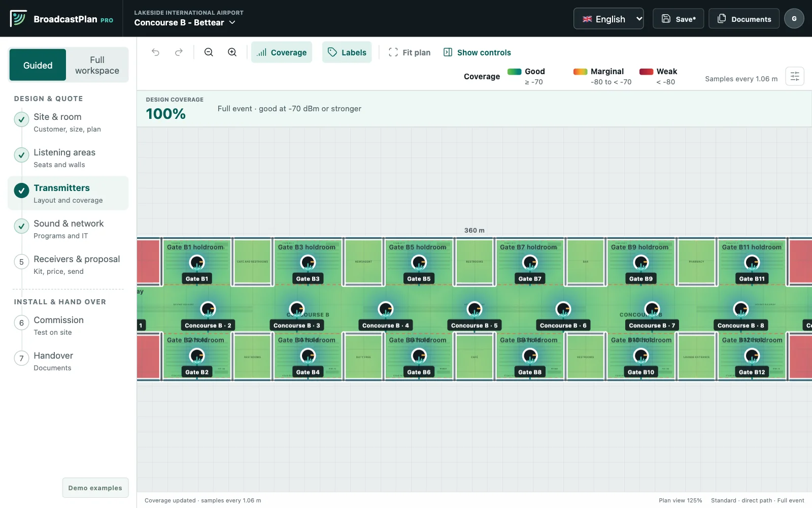Zoom out of the plan
The width and height of the screenshot is (812, 508).
[x=209, y=52]
